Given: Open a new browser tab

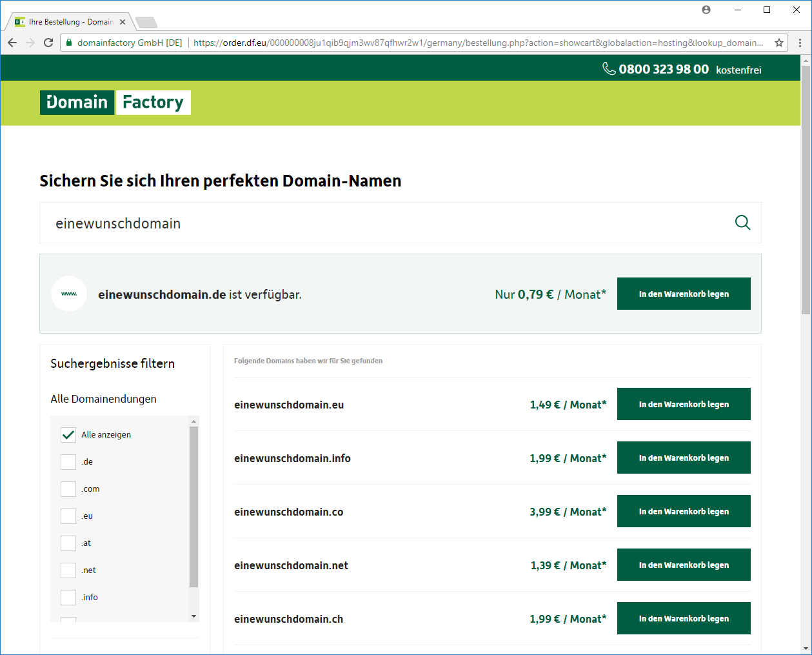Looking at the screenshot, I should [x=146, y=23].
